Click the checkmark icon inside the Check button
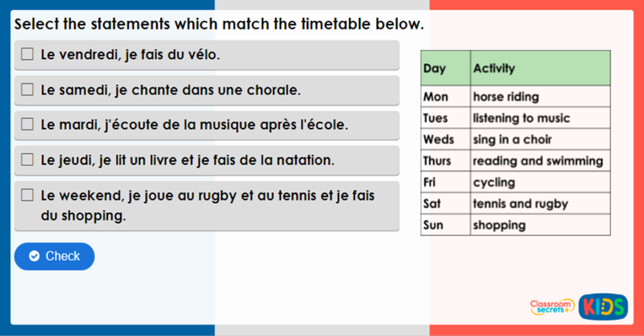 35,256
